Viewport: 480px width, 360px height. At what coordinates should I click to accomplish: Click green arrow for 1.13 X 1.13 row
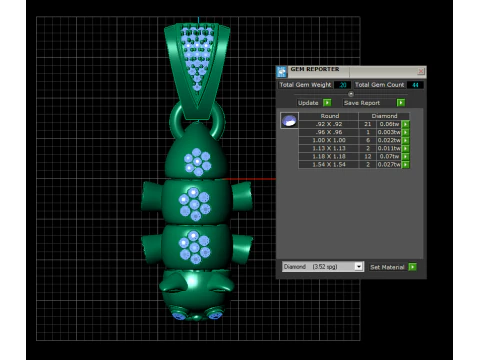pyautogui.click(x=406, y=148)
